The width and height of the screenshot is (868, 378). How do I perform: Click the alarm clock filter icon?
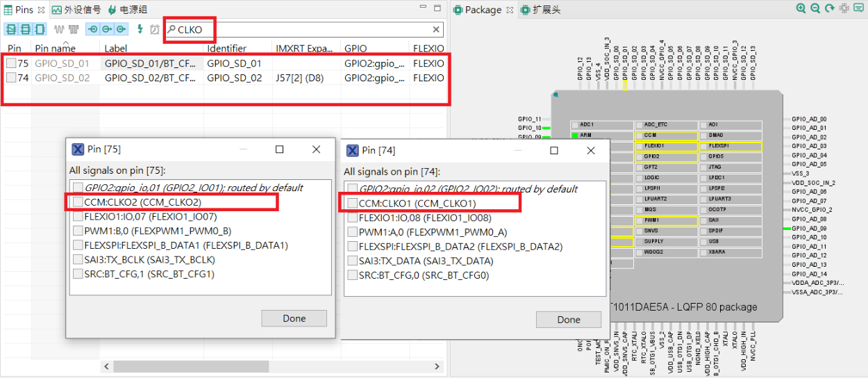pyautogui.click(x=154, y=29)
